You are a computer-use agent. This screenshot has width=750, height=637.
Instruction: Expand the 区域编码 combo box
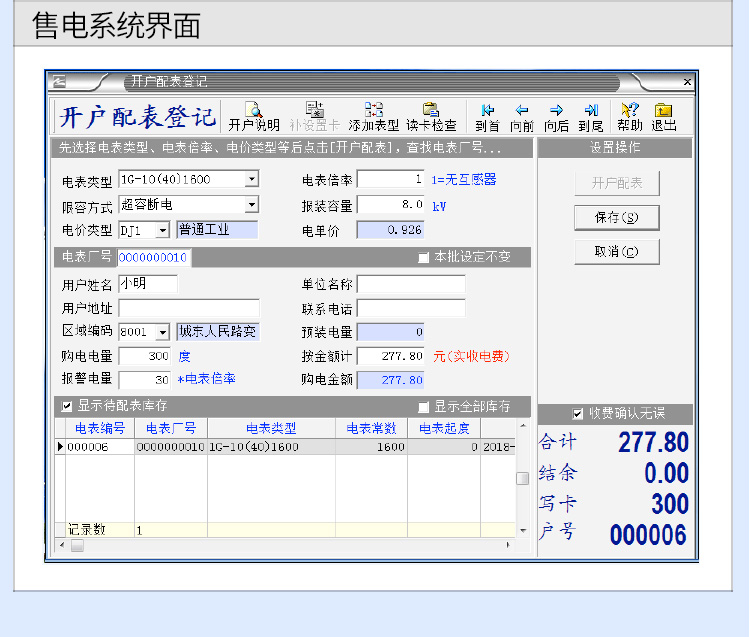click(163, 332)
